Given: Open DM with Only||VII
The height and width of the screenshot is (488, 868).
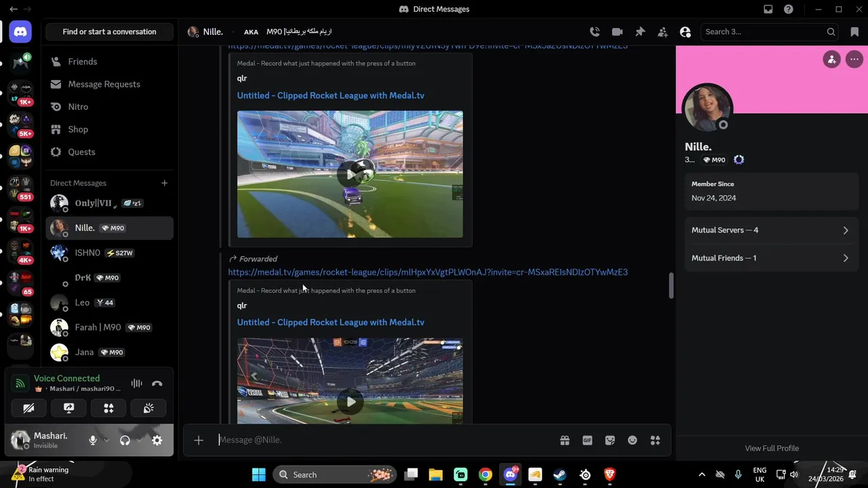Looking at the screenshot, I should 109,203.
